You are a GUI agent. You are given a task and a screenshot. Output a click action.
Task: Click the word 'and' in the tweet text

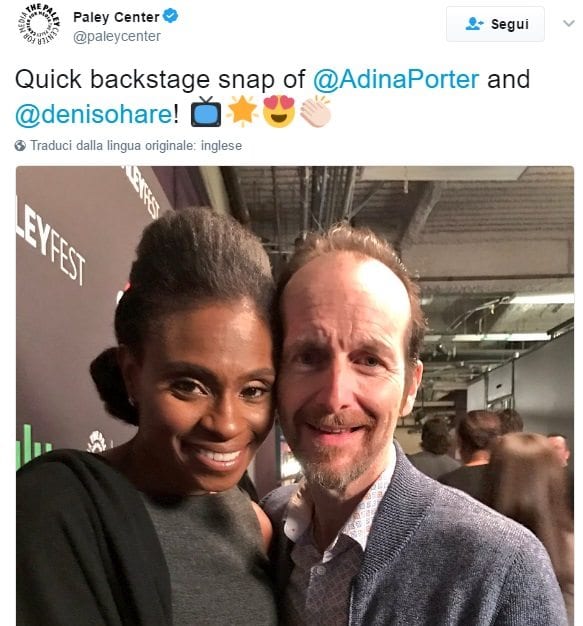[x=508, y=79]
